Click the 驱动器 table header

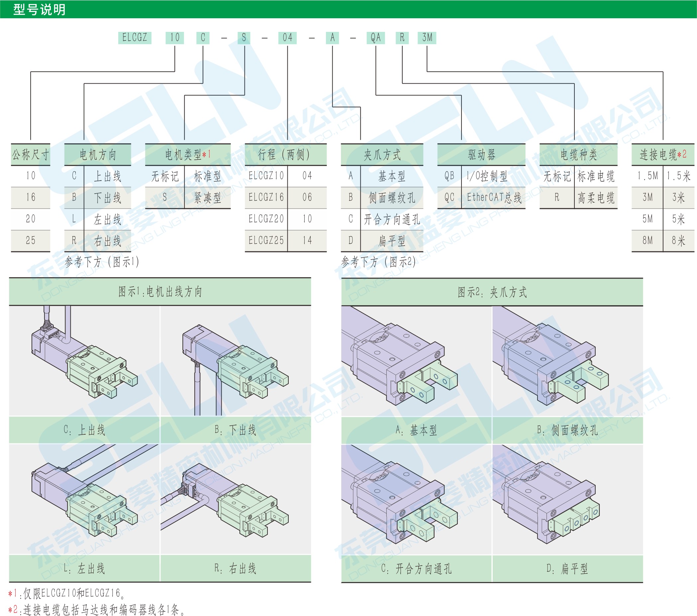click(481, 155)
